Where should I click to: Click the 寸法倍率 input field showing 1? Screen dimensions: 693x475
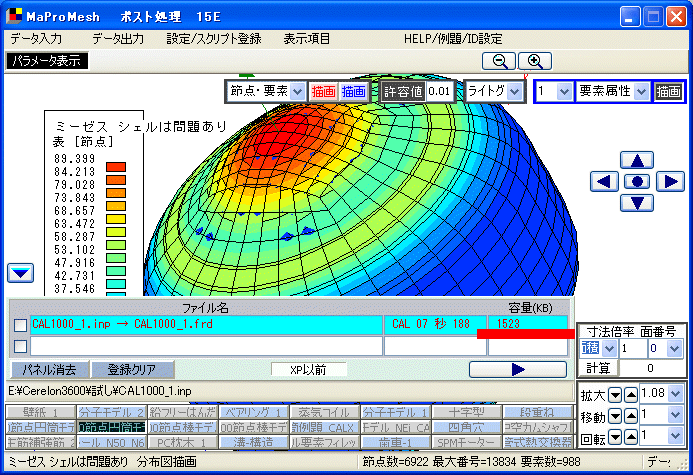click(x=633, y=349)
